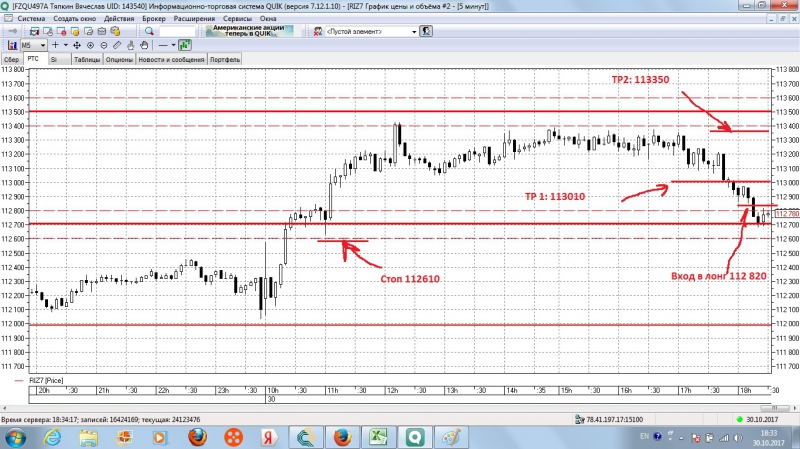Select the ruler measurement tool
The height and width of the screenshot is (449, 800).
[117, 45]
